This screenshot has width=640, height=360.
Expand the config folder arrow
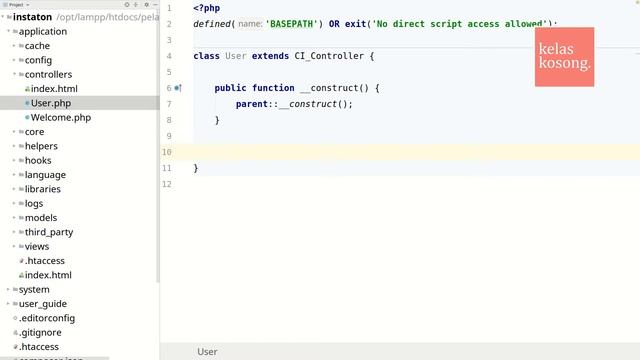[x=14, y=60]
